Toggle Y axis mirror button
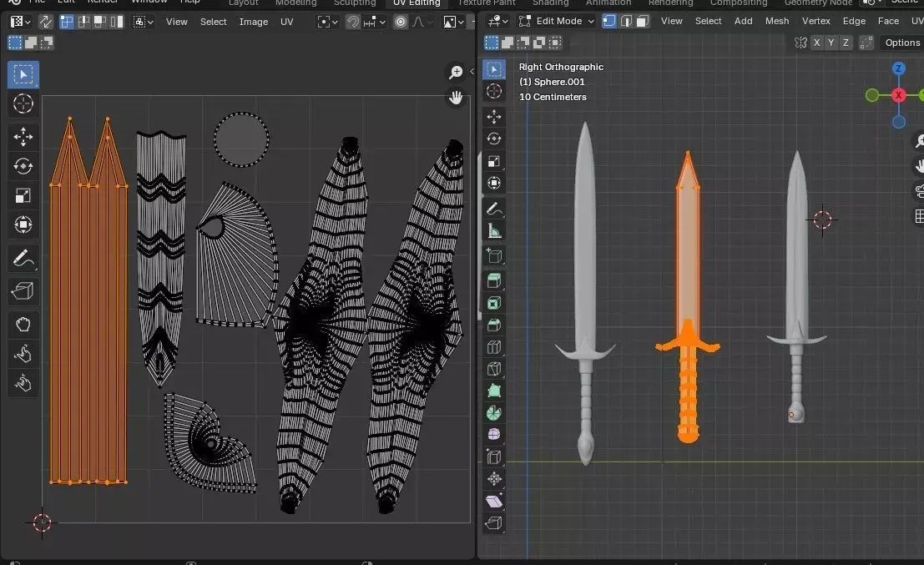924x565 pixels. [831, 43]
